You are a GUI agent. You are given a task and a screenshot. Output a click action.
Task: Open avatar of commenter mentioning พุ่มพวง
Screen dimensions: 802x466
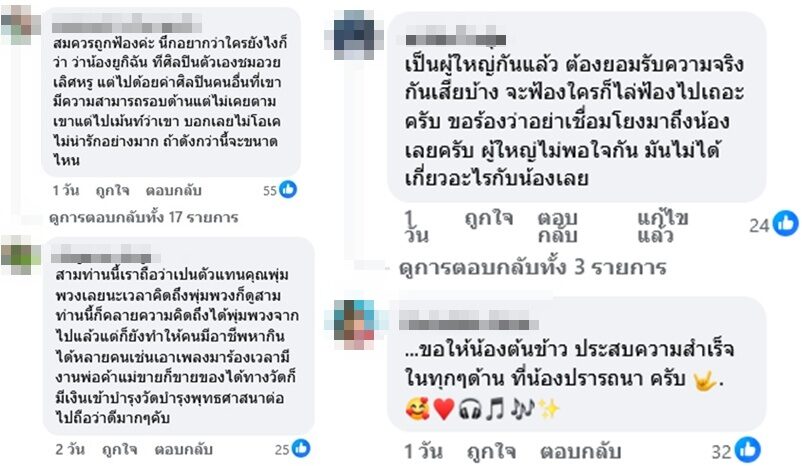(x=20, y=254)
